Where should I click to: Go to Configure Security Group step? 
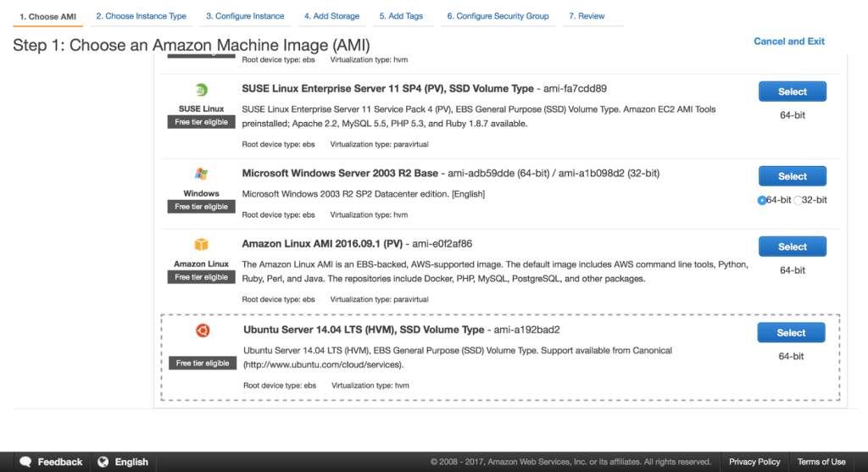pyautogui.click(x=498, y=16)
